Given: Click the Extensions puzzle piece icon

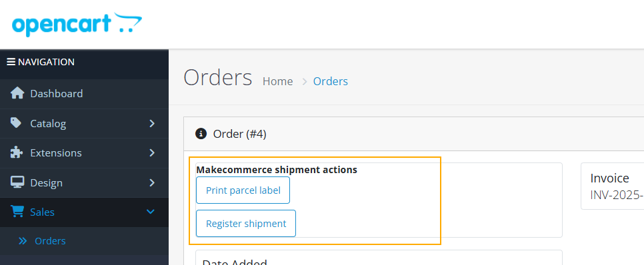Looking at the screenshot, I should click(x=17, y=152).
